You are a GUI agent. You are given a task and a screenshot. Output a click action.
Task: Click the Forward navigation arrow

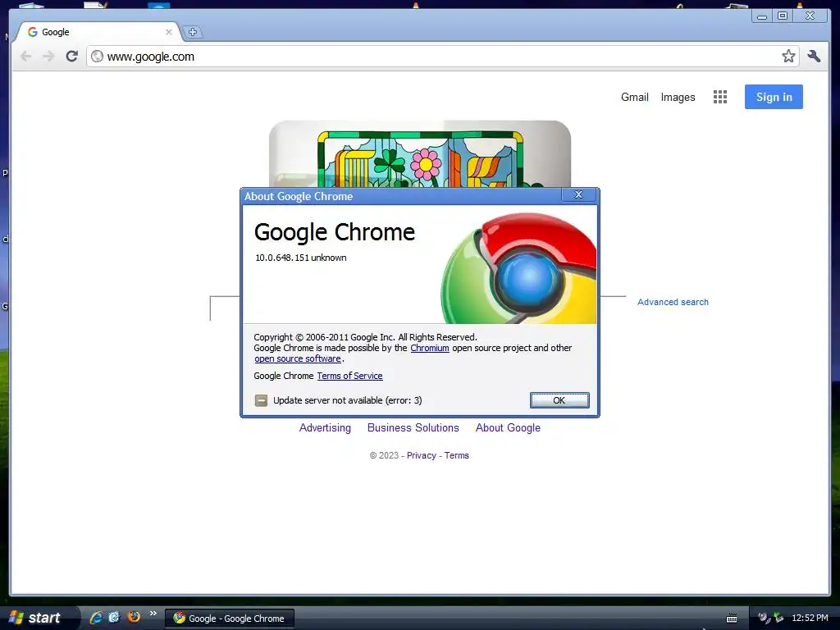48,57
